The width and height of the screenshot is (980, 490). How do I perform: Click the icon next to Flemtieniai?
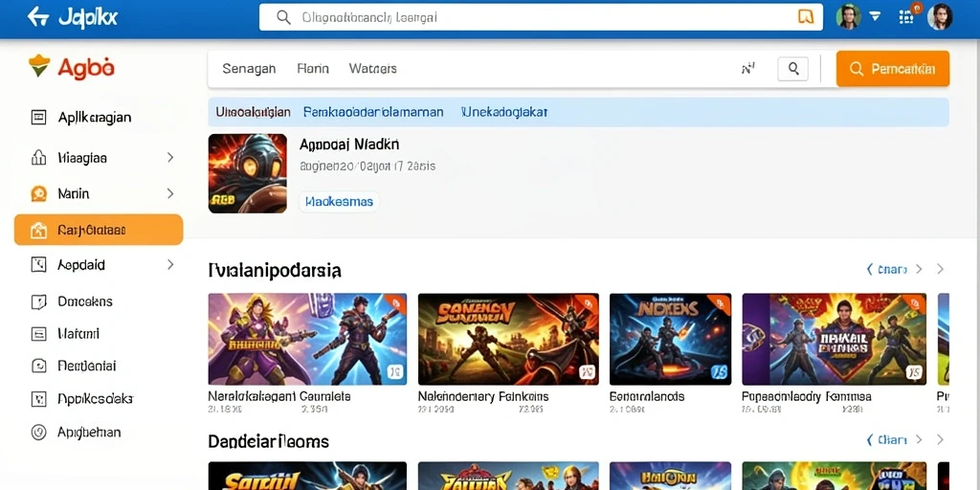[38, 367]
